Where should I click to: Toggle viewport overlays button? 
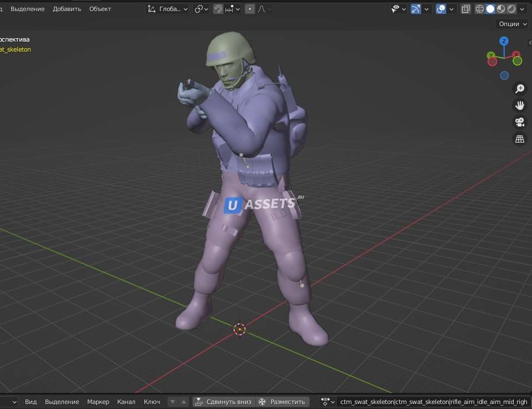(441, 9)
